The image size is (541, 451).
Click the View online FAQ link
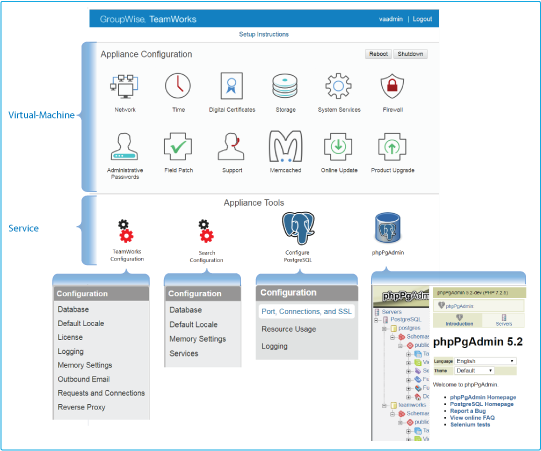point(472,418)
